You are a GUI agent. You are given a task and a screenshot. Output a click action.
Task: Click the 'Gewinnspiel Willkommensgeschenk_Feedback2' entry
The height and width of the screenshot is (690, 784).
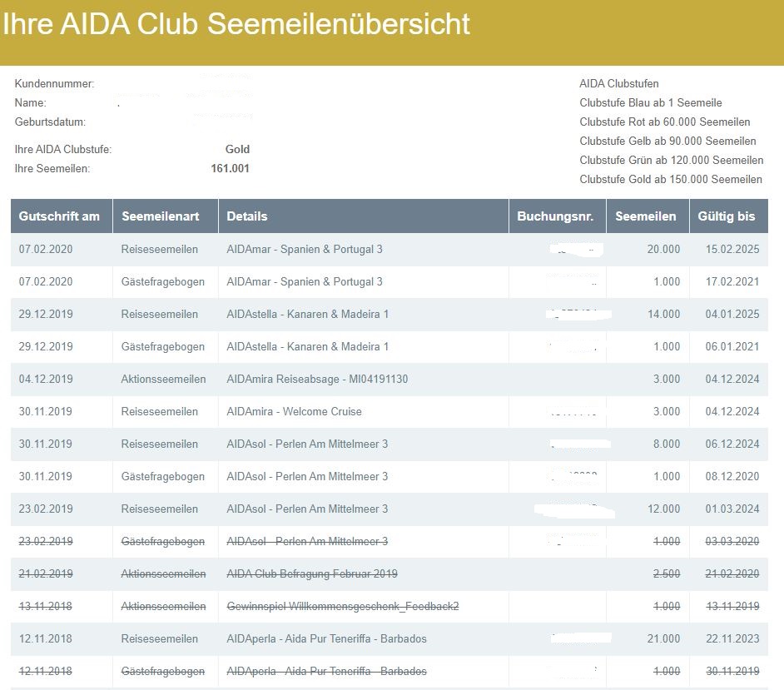pos(343,607)
